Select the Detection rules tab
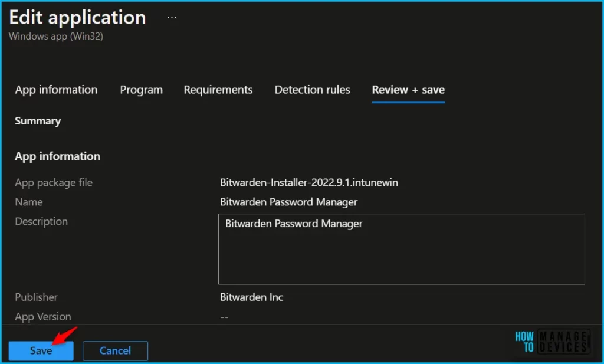The width and height of the screenshot is (604, 364). (x=313, y=90)
